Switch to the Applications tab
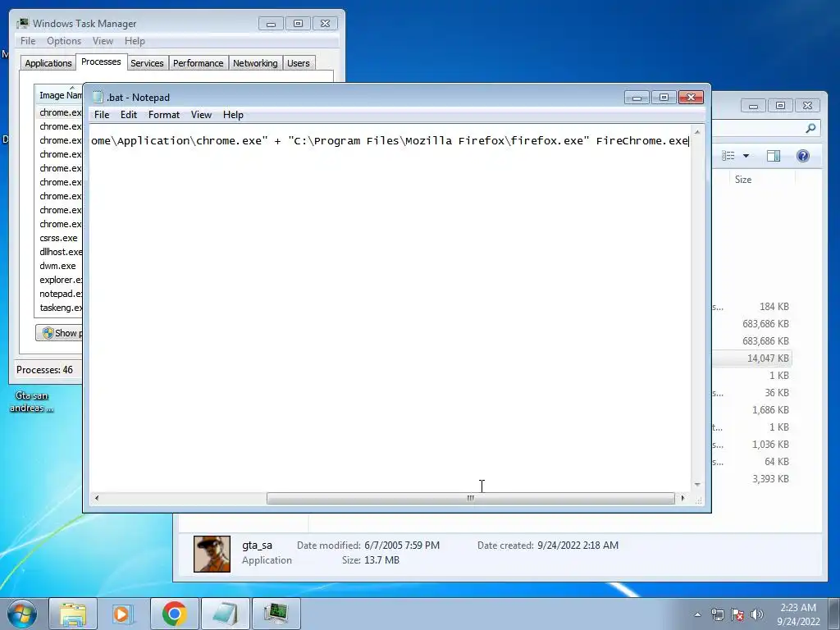Viewport: 840px width, 630px height. [x=48, y=63]
